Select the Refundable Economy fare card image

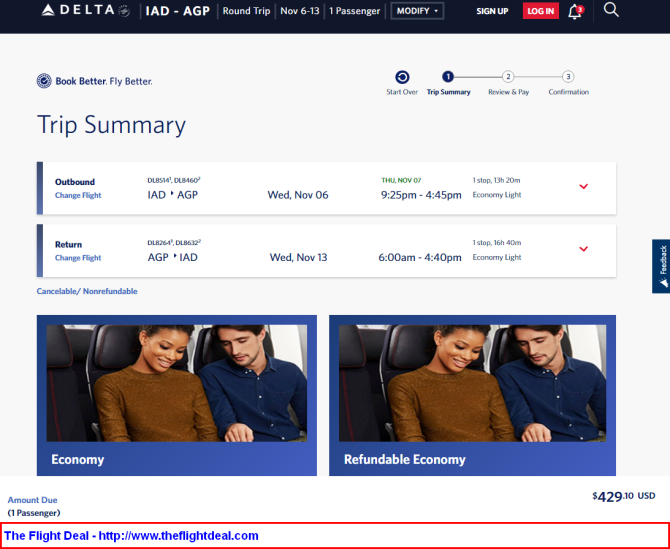coord(472,383)
